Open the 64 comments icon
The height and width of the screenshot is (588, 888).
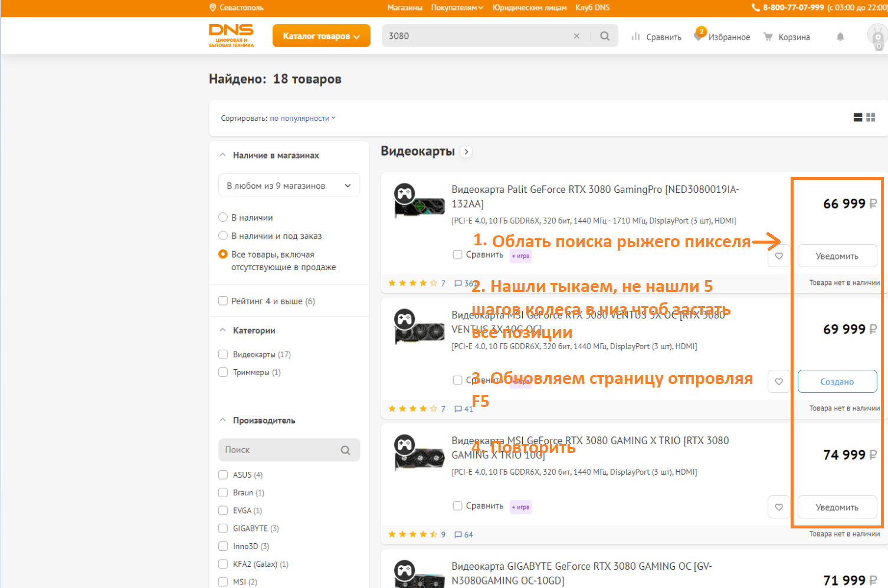tap(458, 534)
